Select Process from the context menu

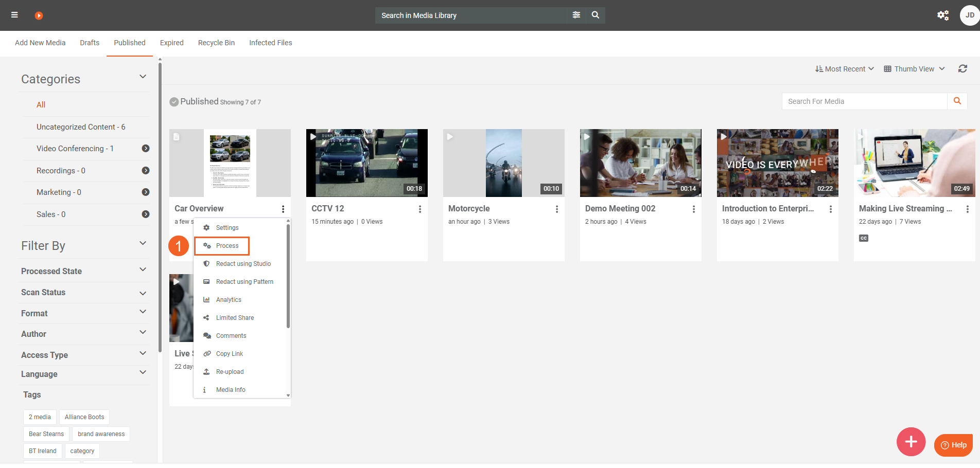227,246
